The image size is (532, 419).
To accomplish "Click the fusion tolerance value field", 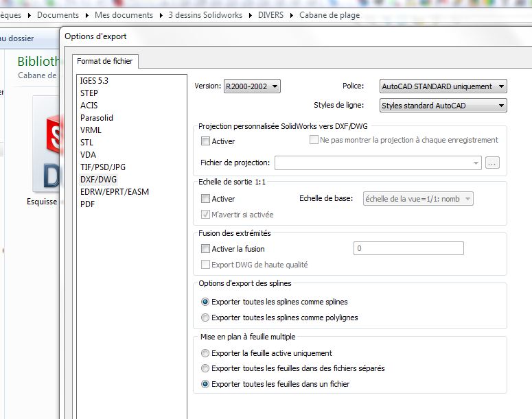I will pyautogui.click(x=408, y=248).
